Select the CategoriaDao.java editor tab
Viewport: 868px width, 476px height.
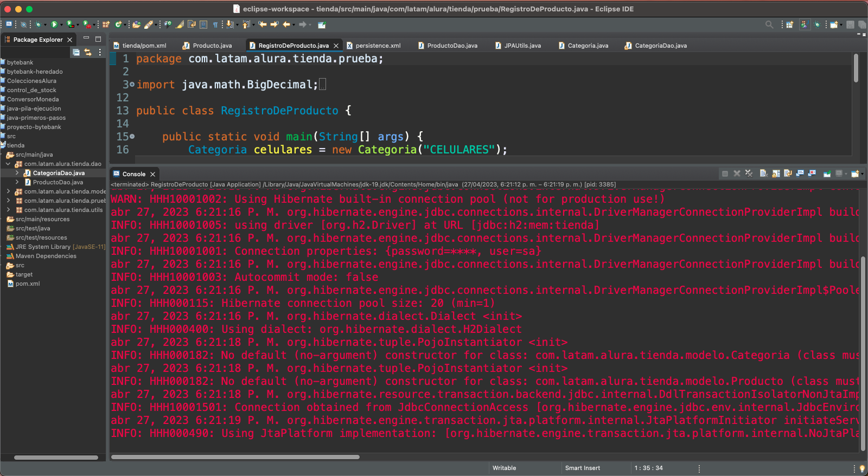coord(656,46)
